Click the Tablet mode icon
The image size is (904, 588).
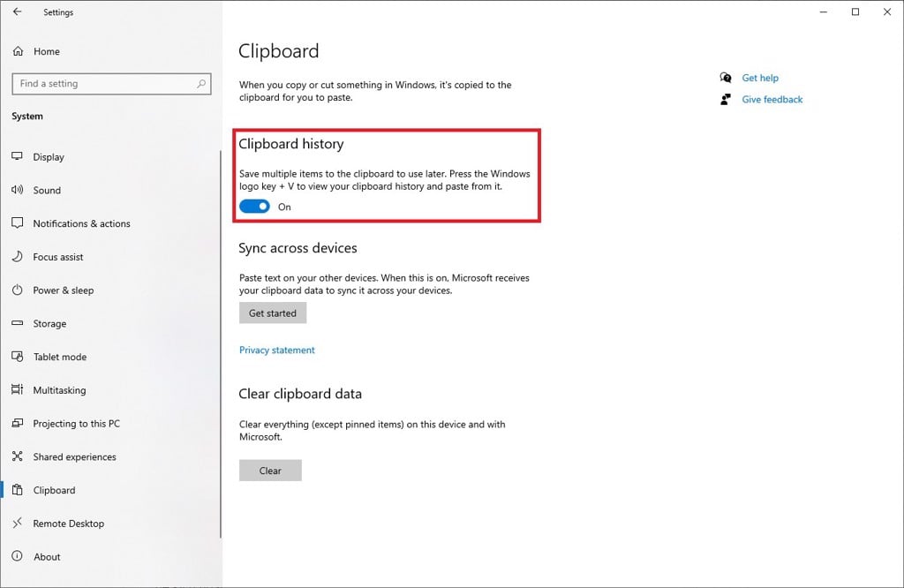[x=18, y=357]
